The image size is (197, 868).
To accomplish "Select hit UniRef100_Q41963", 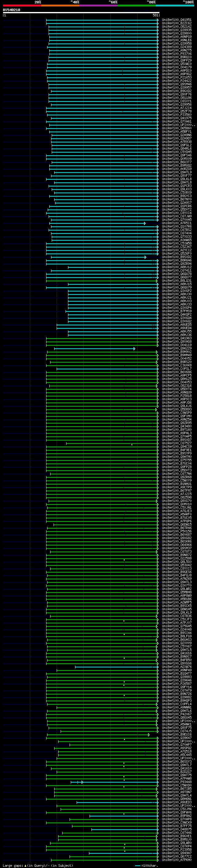I will pos(176,338).
